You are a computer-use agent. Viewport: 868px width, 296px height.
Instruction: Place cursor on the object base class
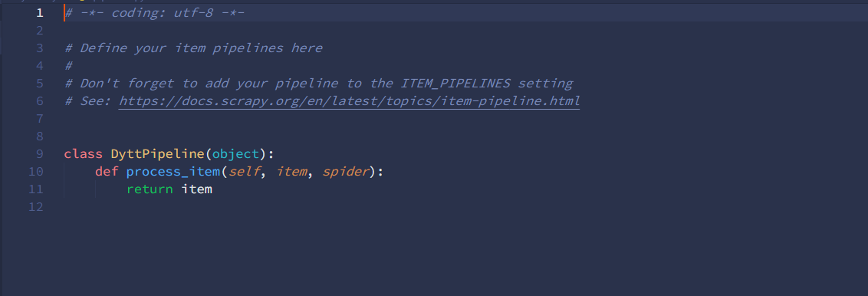point(236,154)
